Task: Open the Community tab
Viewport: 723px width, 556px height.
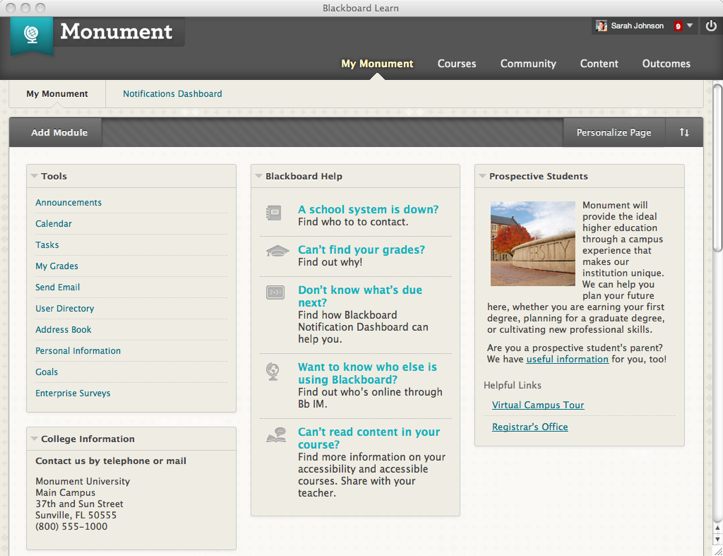Action: [x=528, y=64]
